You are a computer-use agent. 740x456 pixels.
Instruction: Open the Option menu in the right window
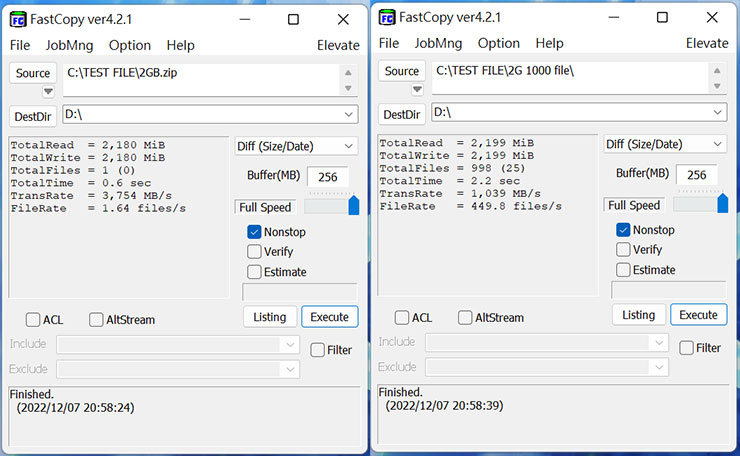coord(499,43)
